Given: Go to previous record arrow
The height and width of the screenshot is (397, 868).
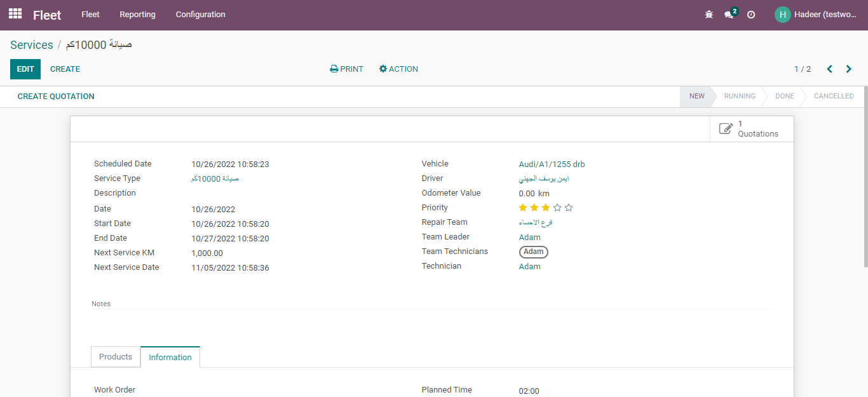Looking at the screenshot, I should point(829,69).
